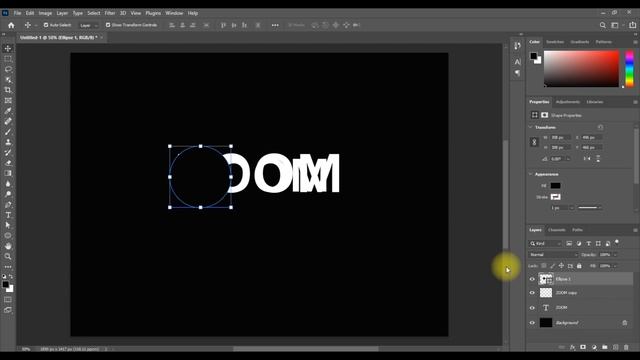
Task: Hide the ZOOM text layer
Action: point(532,308)
